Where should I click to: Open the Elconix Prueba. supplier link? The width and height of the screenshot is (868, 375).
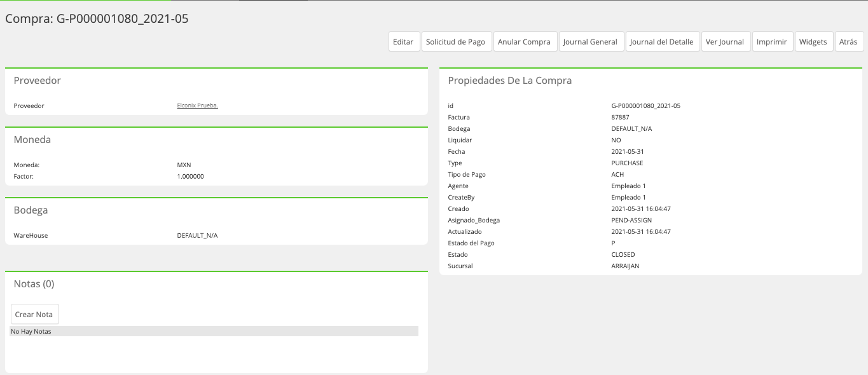pyautogui.click(x=197, y=106)
